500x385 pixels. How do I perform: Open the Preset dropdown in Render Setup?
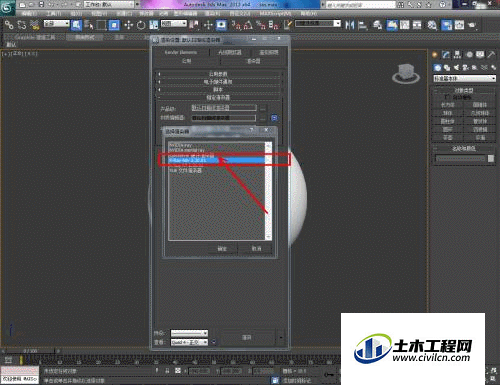[x=189, y=333]
